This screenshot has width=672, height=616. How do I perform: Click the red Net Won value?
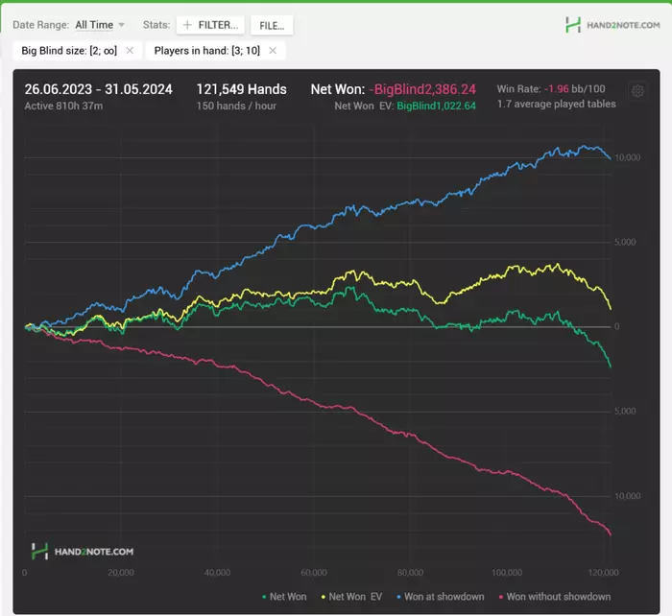click(x=421, y=89)
